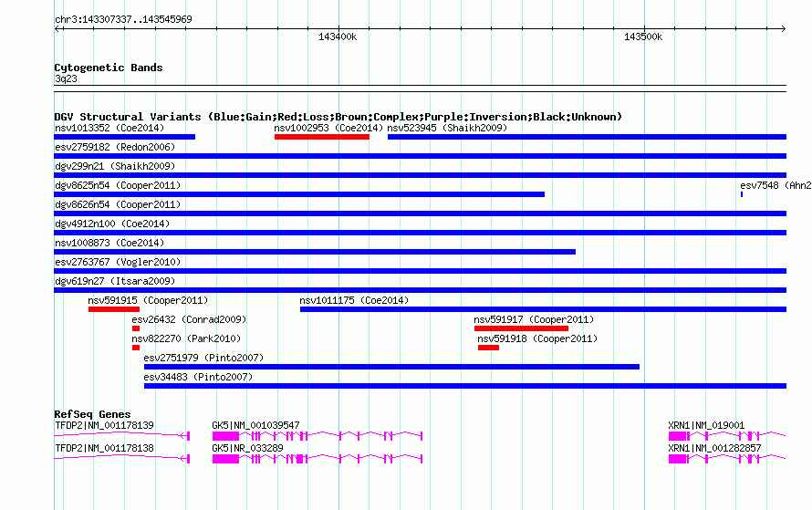Select the small red esv26432 loss marker
The width and height of the screenshot is (812, 510).
click(136, 328)
